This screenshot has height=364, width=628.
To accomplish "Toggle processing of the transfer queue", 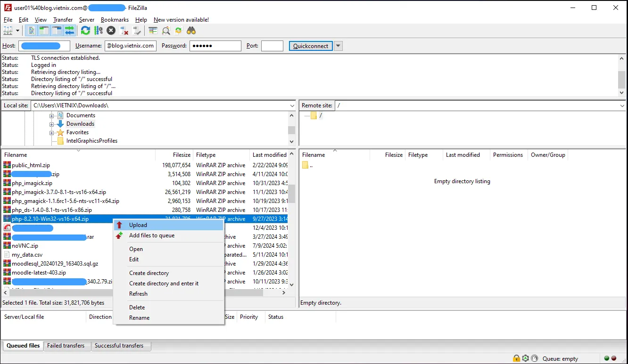I will coord(98,31).
